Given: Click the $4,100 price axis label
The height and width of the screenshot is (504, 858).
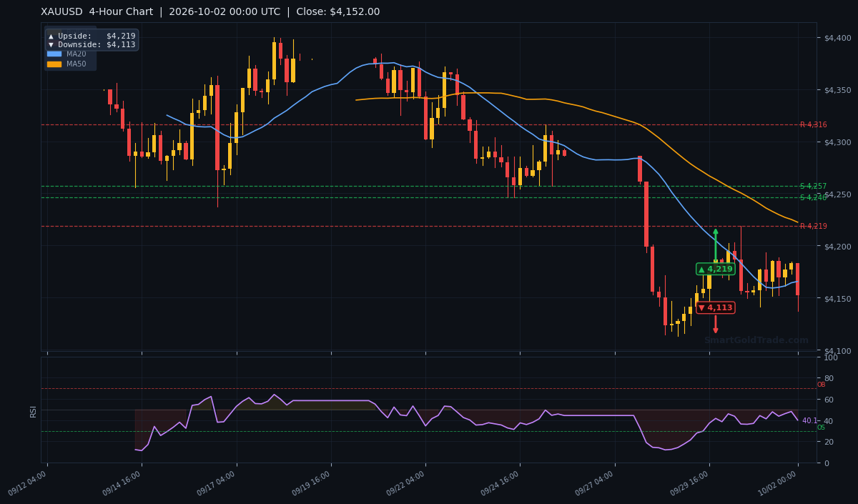Looking at the screenshot, I should [837, 351].
